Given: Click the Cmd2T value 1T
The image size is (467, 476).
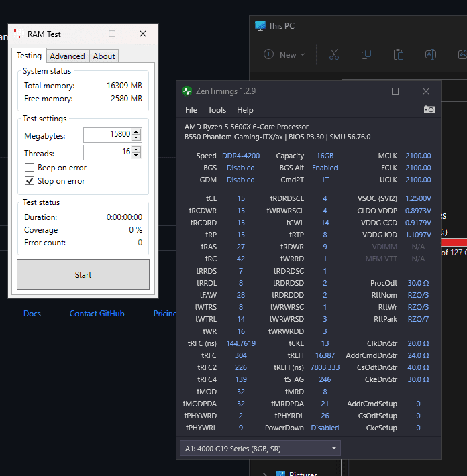Looking at the screenshot, I should 325,180.
